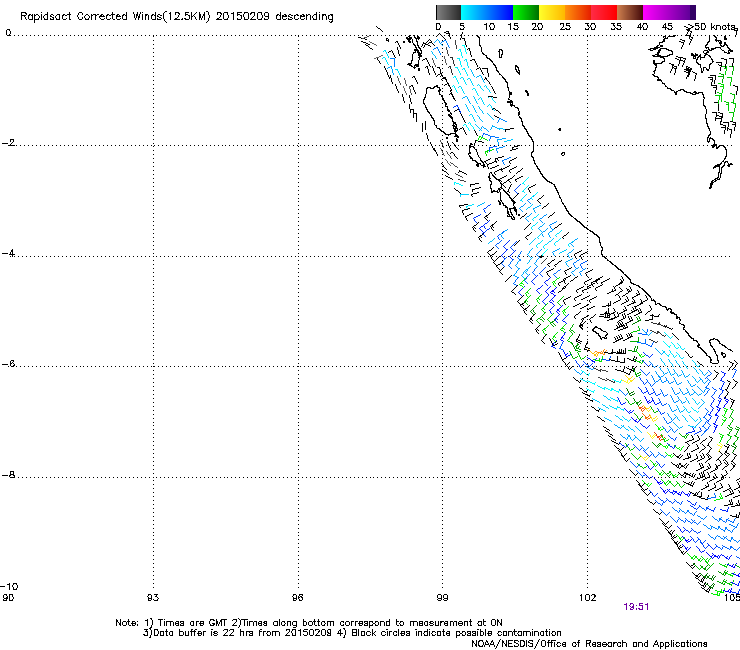Screen dimensions: 740x650
Task: Click the purple '19:51' time label
Action: coord(636,607)
